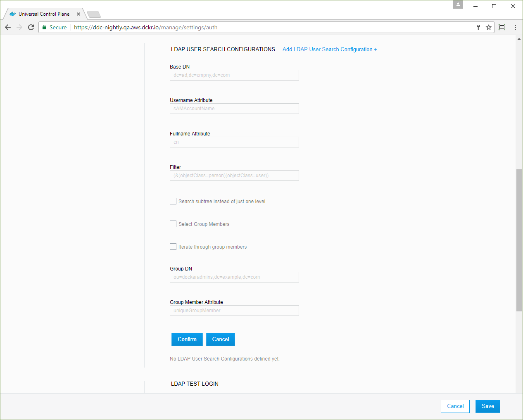
Task: Click into the Base DN field
Action: [x=234, y=75]
